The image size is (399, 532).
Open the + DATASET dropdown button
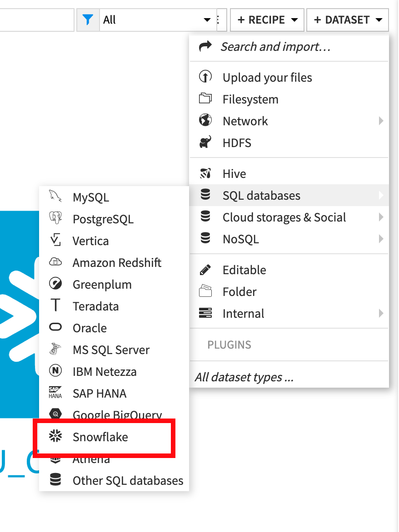[x=348, y=20]
